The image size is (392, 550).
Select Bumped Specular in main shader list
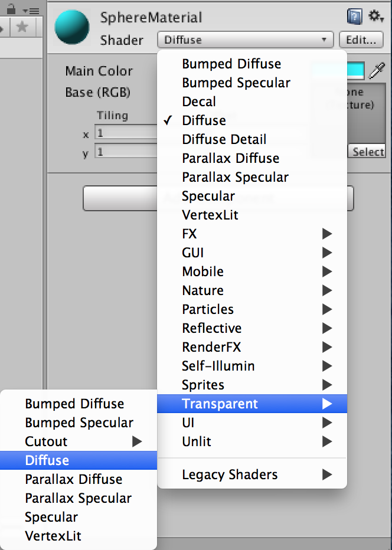pos(252,83)
